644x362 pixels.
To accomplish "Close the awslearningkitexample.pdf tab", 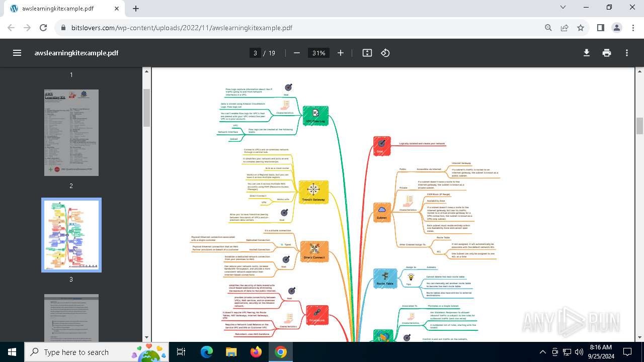I will point(117,9).
